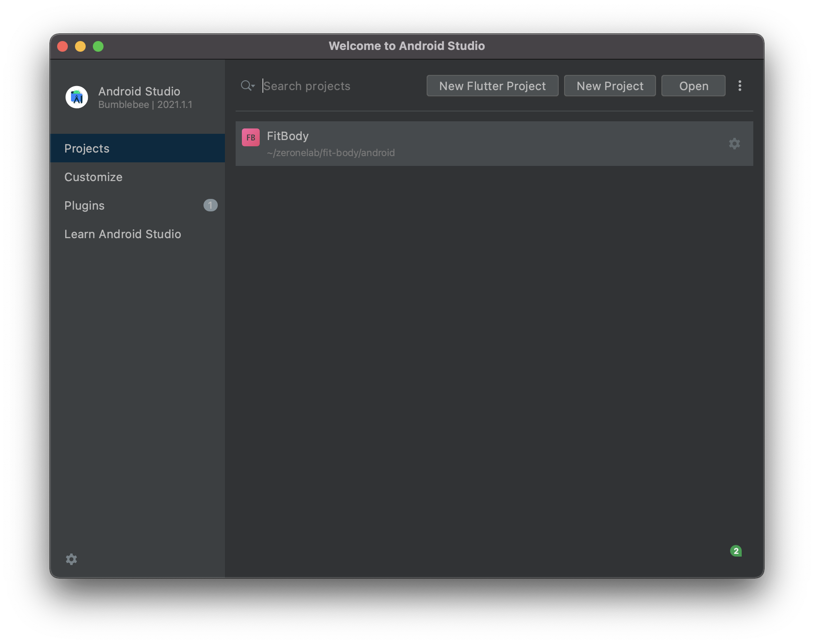Open the settings gear at sidebar bottom

pyautogui.click(x=71, y=559)
